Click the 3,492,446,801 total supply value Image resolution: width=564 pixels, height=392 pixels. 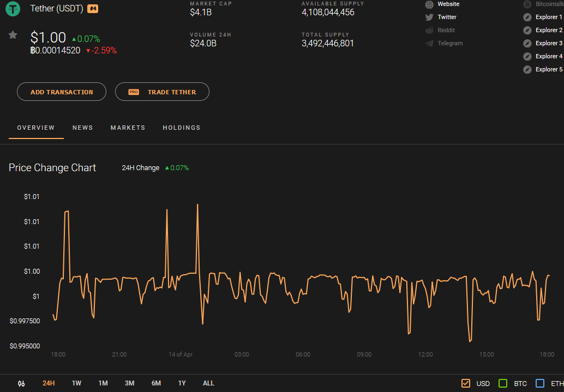tap(328, 44)
